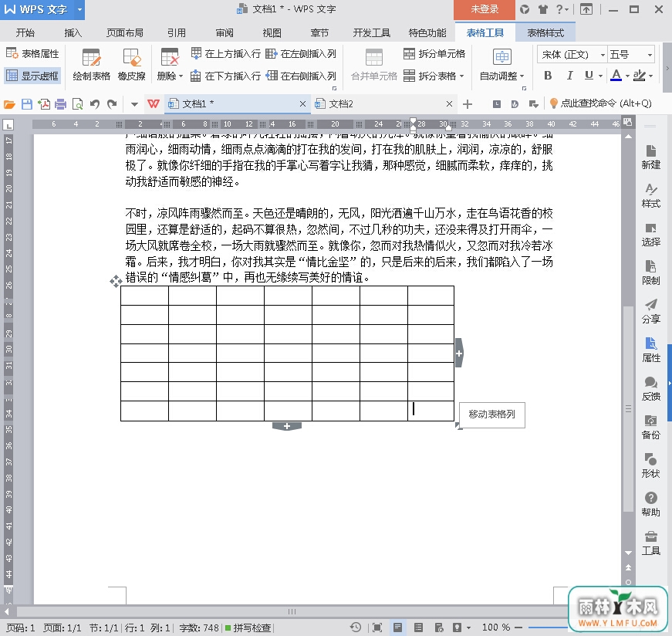Click the 未登录 login button

pyautogui.click(x=484, y=9)
